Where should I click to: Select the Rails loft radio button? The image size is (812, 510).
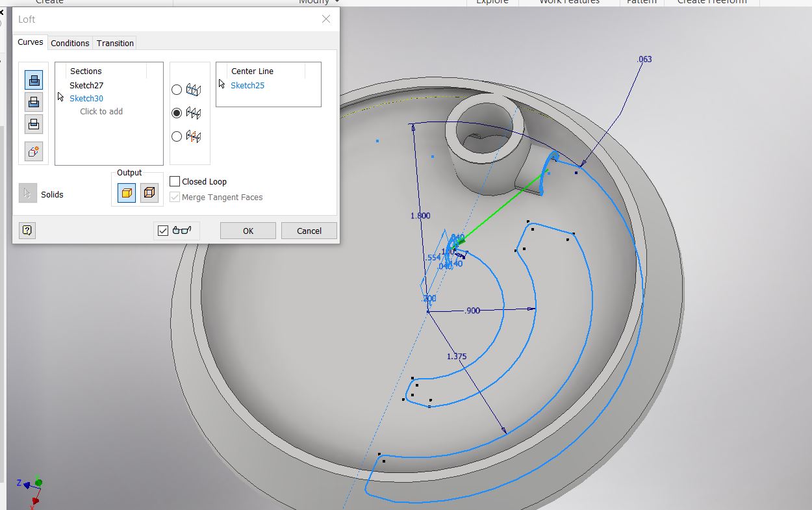[x=177, y=90]
